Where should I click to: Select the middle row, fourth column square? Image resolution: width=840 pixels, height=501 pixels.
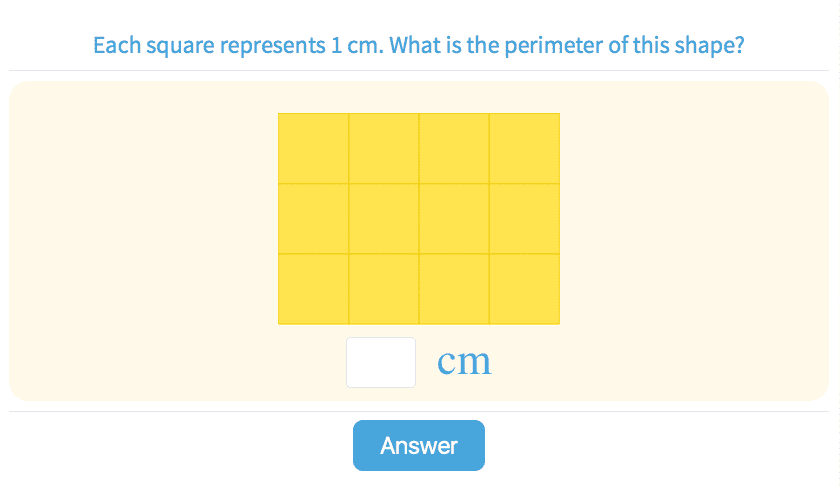(524, 219)
